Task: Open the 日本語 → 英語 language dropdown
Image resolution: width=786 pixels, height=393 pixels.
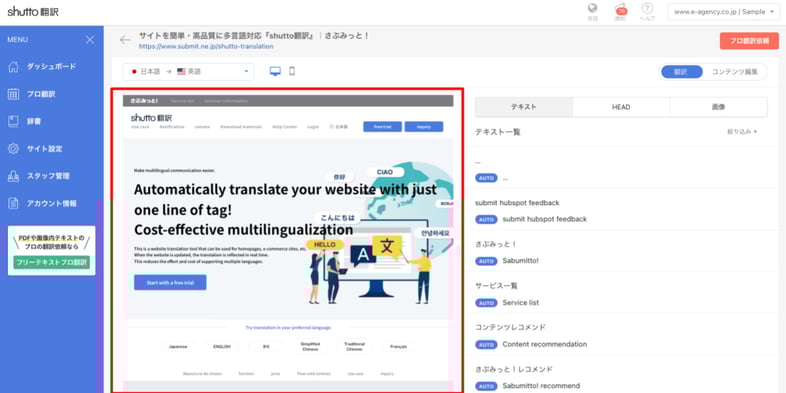Action: (188, 72)
